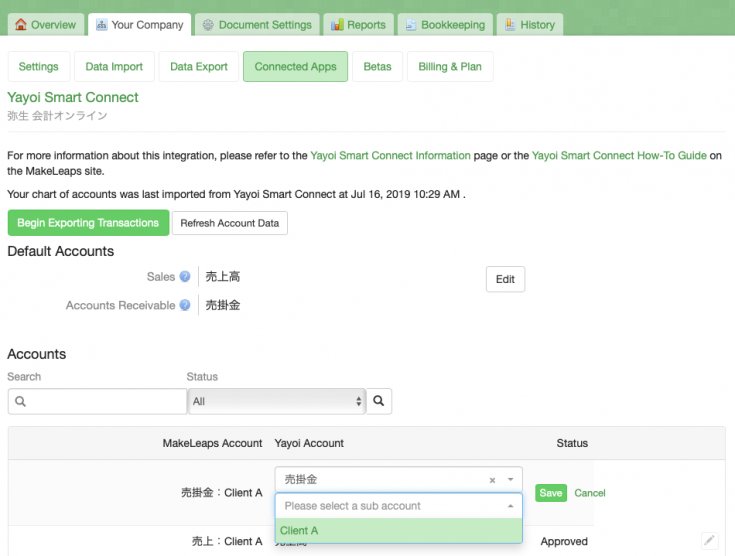
Task: Clear the 売掛金 selection with x
Action: coord(492,480)
